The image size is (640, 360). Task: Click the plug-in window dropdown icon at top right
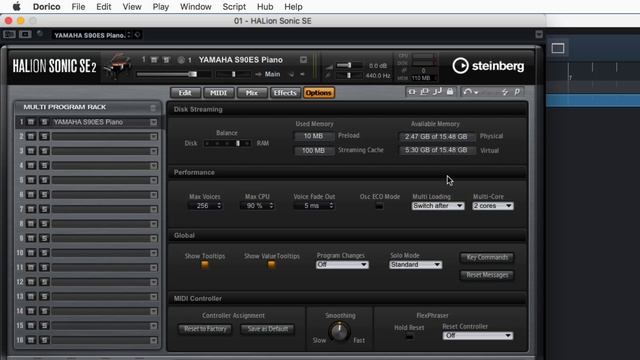[x=539, y=34]
